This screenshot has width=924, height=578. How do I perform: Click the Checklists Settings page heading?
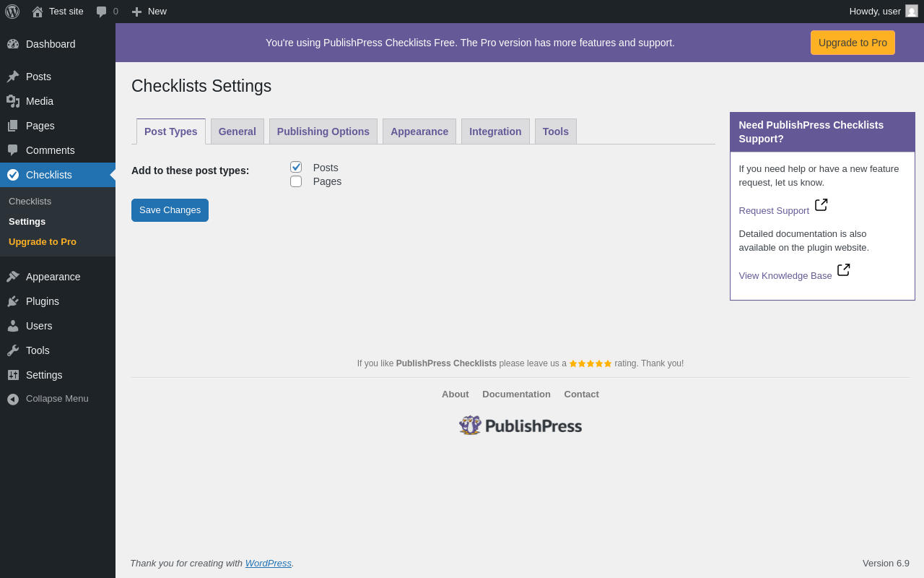tap(201, 86)
